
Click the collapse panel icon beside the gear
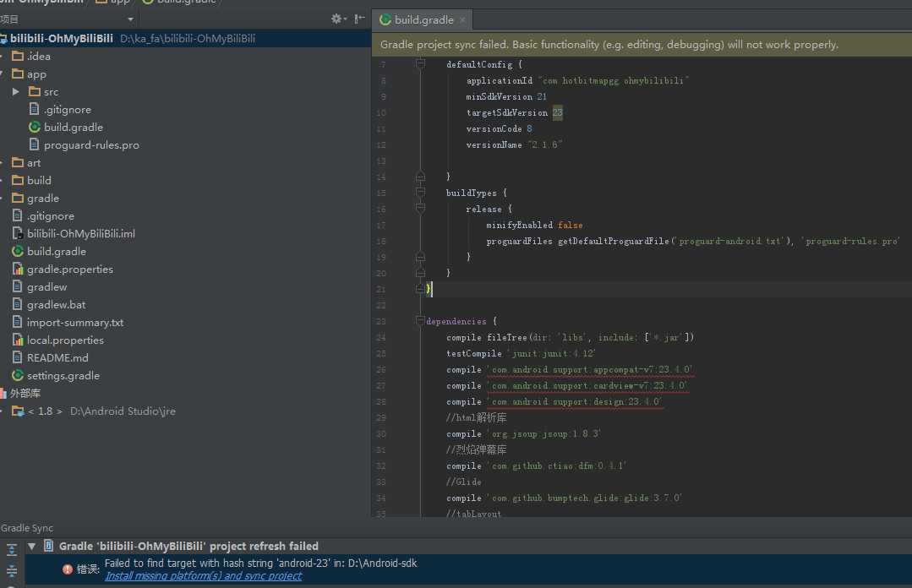pos(359,19)
